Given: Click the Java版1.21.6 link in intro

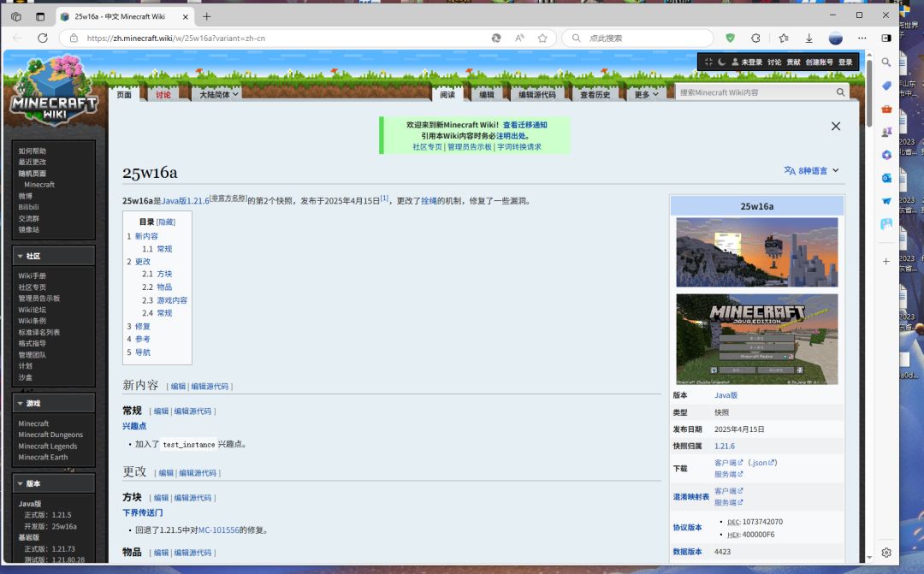Looking at the screenshot, I should tap(185, 201).
